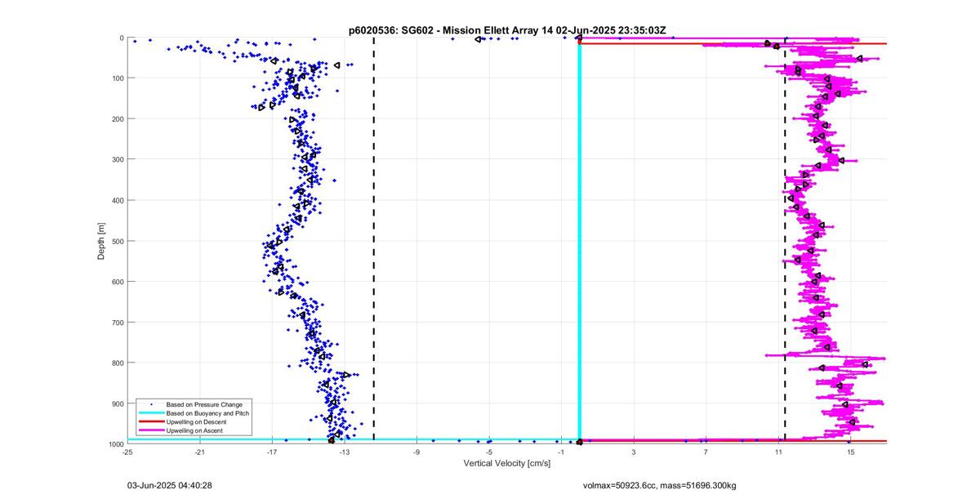Click the left black dashed vertical line
Screen dimensions: 980x499
(374, 241)
